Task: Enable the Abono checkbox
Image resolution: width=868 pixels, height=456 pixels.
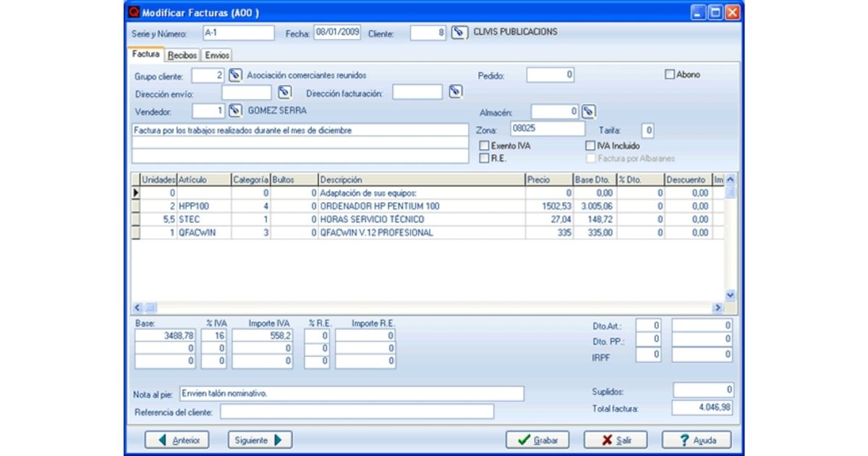Action: pyautogui.click(x=670, y=74)
